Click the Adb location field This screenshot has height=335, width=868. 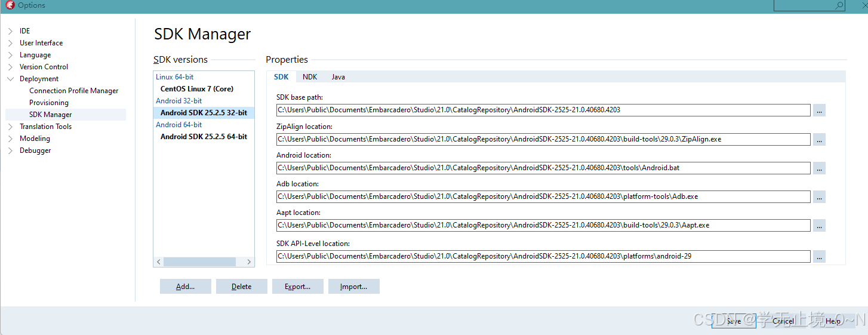coord(543,196)
